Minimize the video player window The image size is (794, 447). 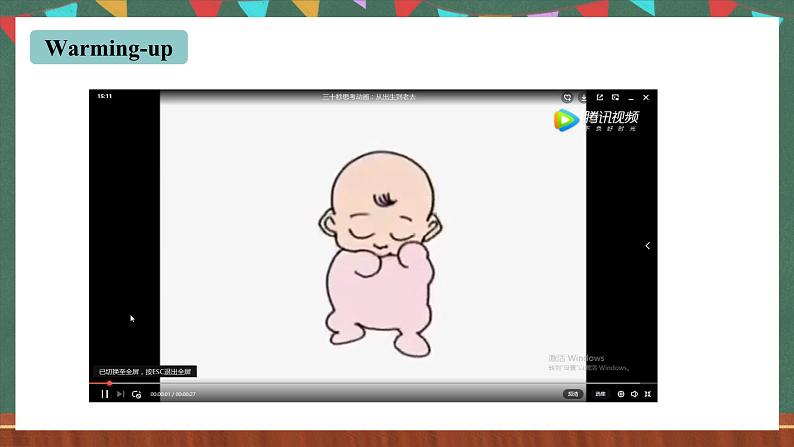pyautogui.click(x=632, y=97)
